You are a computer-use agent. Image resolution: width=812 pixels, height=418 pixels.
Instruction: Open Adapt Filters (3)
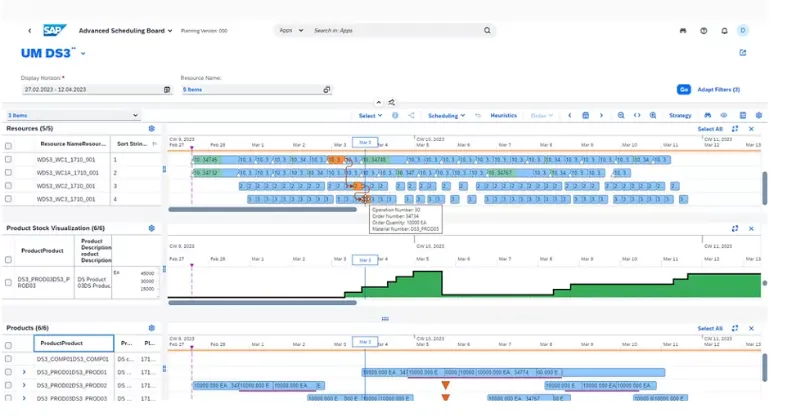click(x=718, y=90)
